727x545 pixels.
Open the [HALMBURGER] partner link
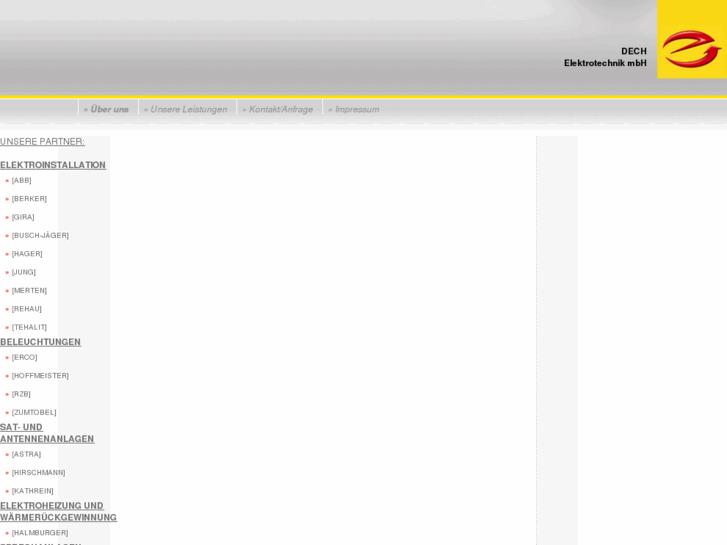[x=40, y=532]
